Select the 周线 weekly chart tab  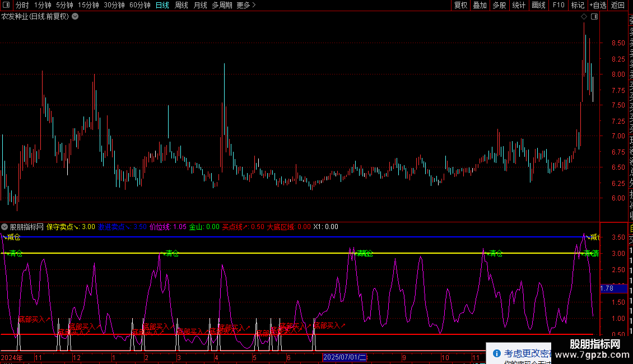pyautogui.click(x=181, y=5)
